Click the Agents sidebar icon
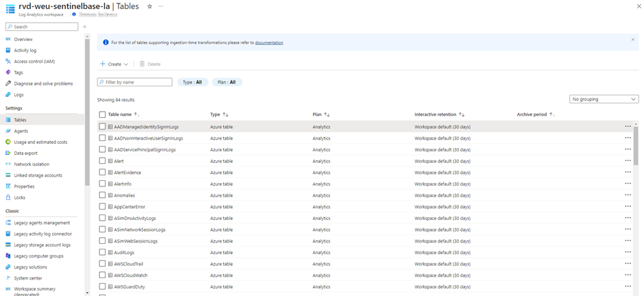This screenshot has width=644, height=296. point(8,131)
